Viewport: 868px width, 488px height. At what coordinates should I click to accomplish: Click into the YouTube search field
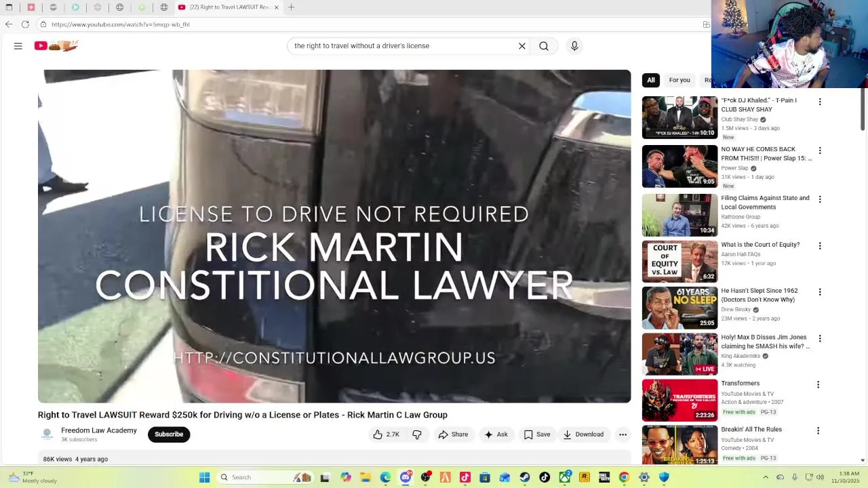click(403, 46)
